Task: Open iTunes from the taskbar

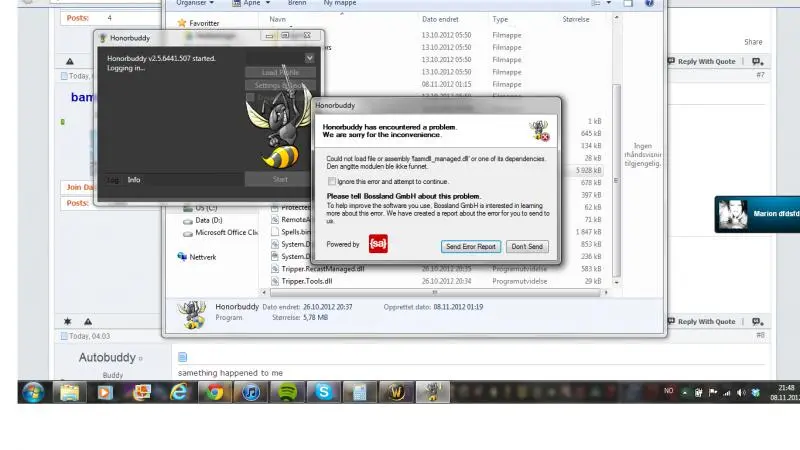Action: point(251,392)
